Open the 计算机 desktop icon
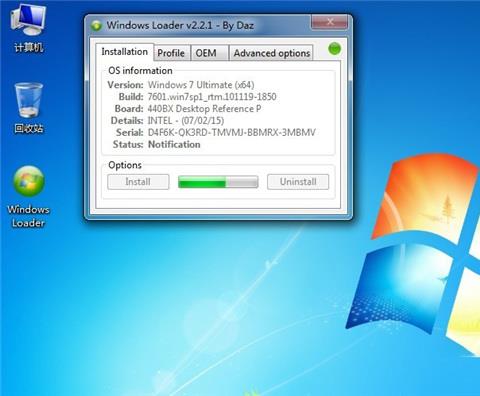480x396 pixels. click(x=28, y=28)
